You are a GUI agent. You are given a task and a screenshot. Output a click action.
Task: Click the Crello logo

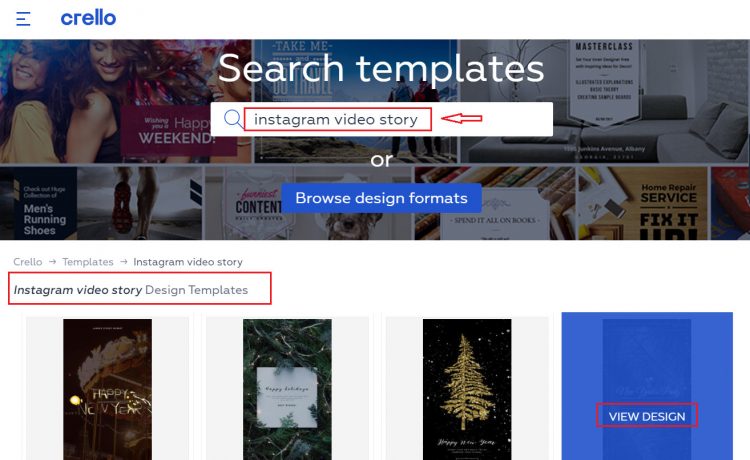[x=88, y=18]
